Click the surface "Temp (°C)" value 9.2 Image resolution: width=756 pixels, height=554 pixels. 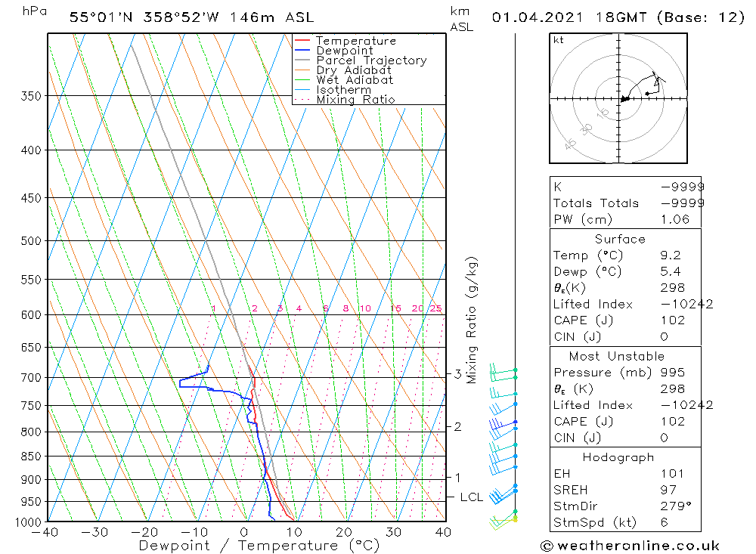pos(671,255)
